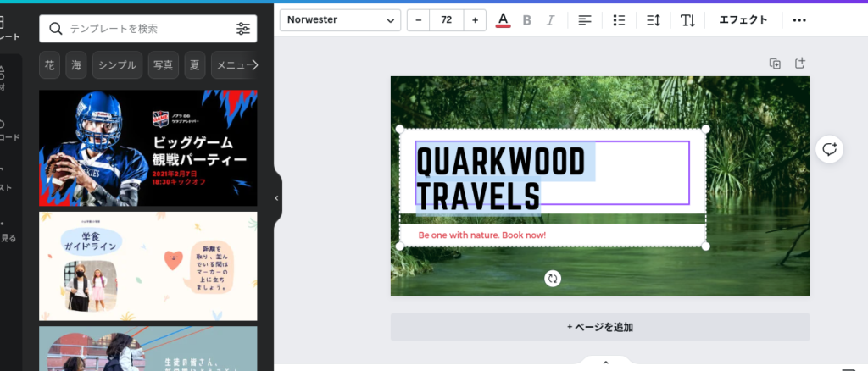Choose the teal student photo template
The image size is (868, 371).
click(147, 348)
